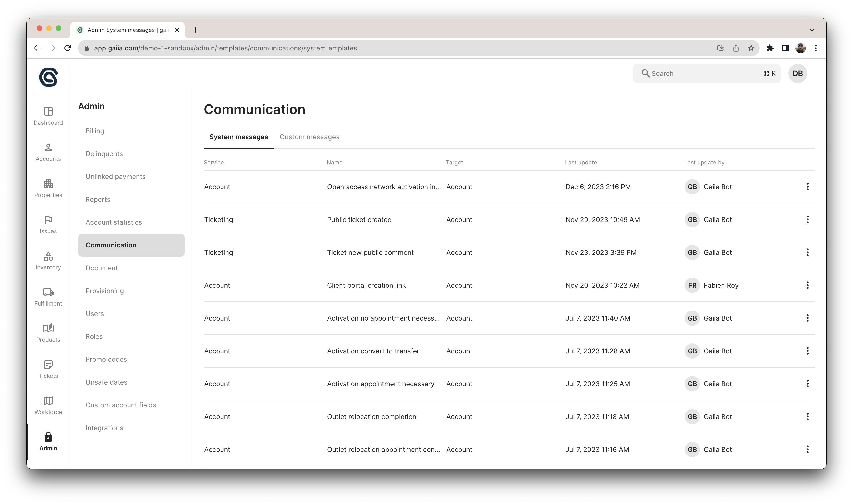This screenshot has width=853, height=504.
Task: Open options for Outlet relocation appointment row
Action: pyautogui.click(x=808, y=449)
